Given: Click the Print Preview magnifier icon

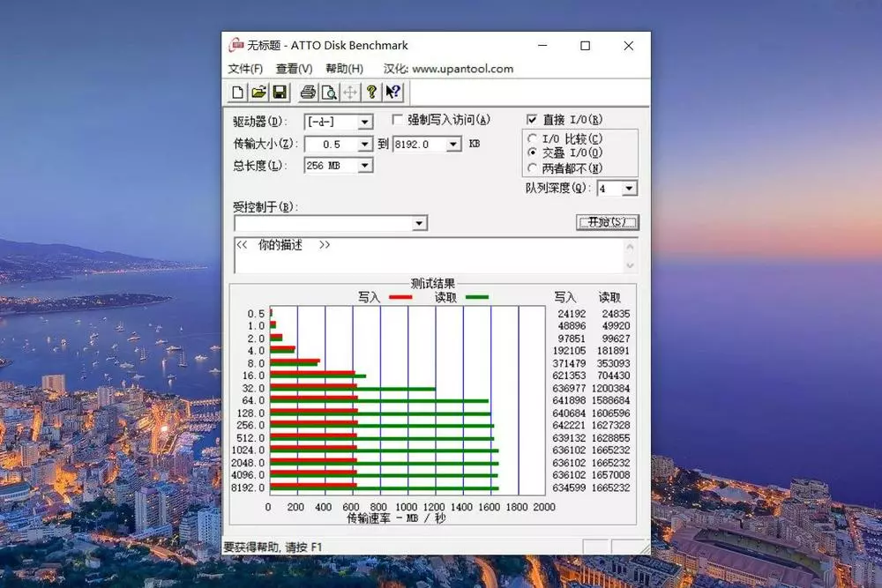Looking at the screenshot, I should point(329,93).
